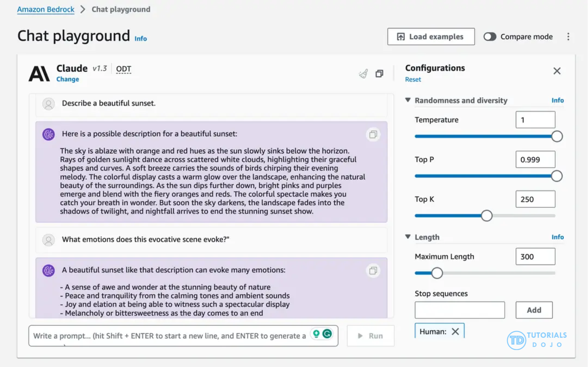Toggle Compare mode on
This screenshot has height=367, width=588.
pyautogui.click(x=490, y=37)
